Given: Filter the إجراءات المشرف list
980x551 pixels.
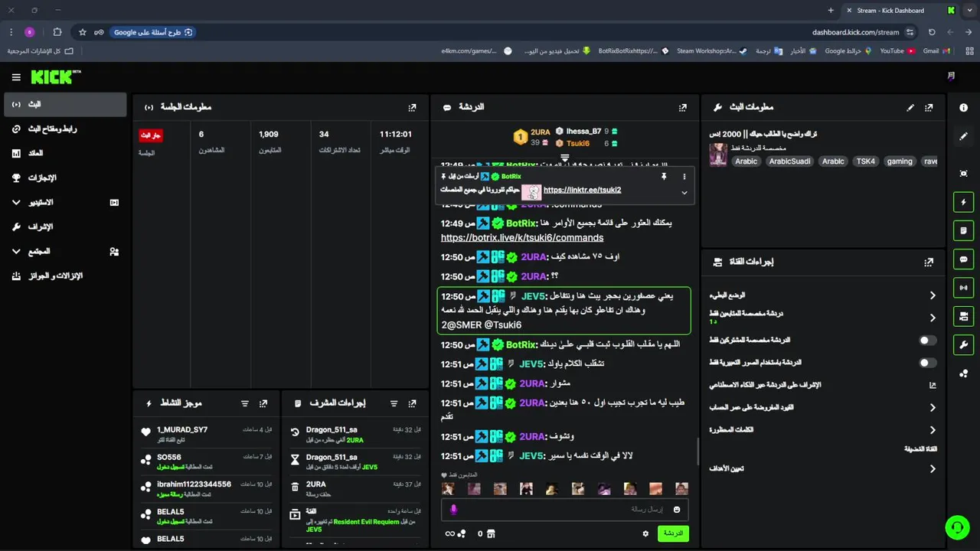Looking at the screenshot, I should coord(394,403).
